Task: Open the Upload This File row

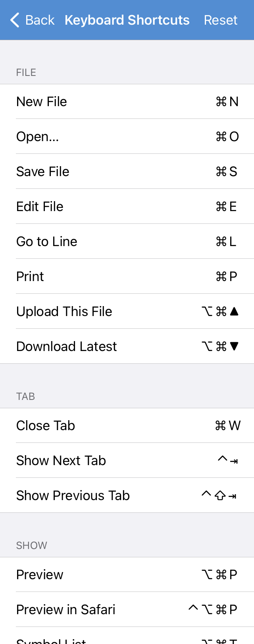Action: point(127,311)
